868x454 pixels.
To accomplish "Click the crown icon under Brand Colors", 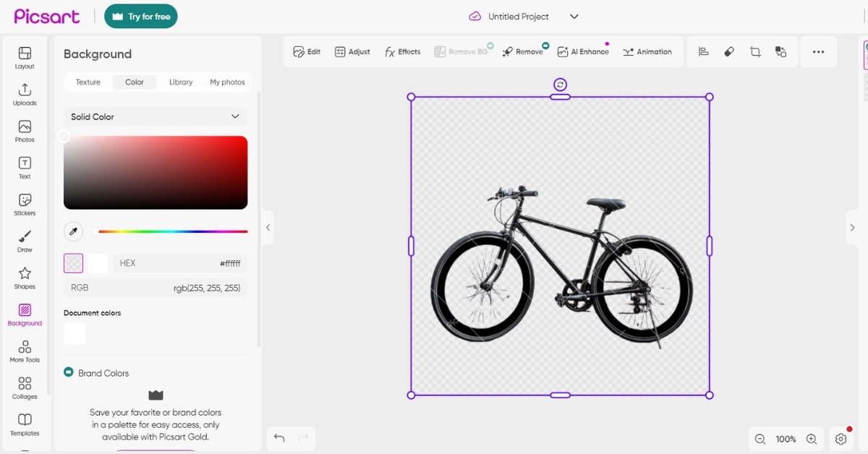I will coord(156,395).
